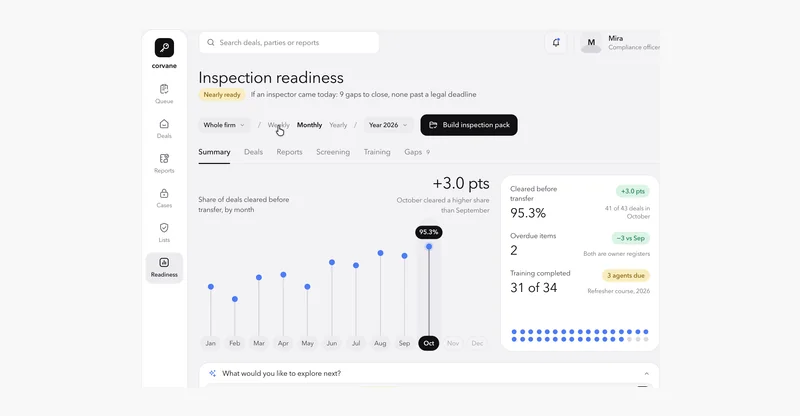Click the Training completed 31 of 34 value
This screenshot has width=800, height=416.
534,288
